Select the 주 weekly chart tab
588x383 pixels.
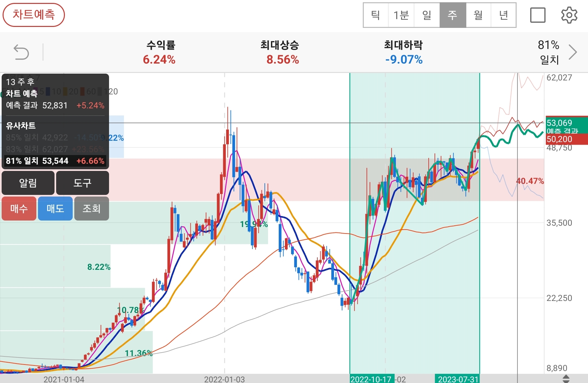(x=453, y=15)
